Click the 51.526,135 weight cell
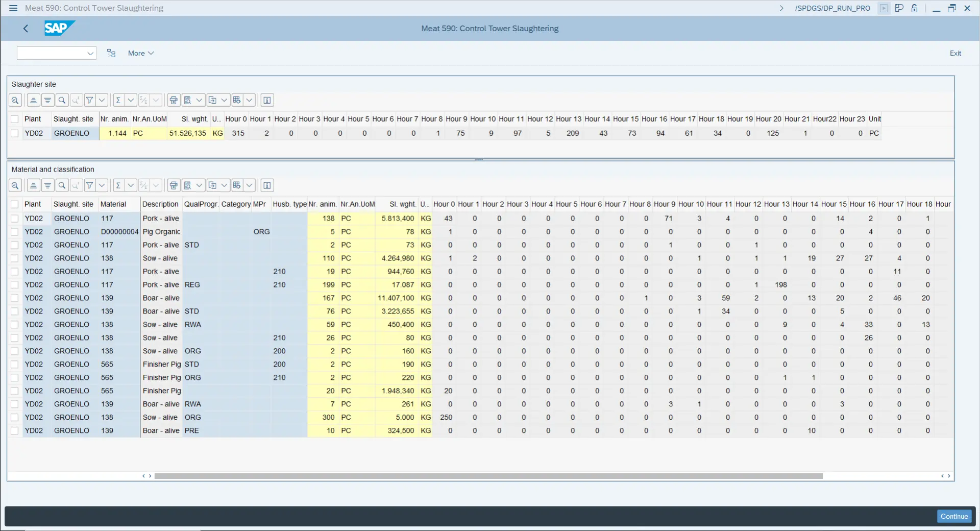Image resolution: width=980 pixels, height=531 pixels. point(188,133)
